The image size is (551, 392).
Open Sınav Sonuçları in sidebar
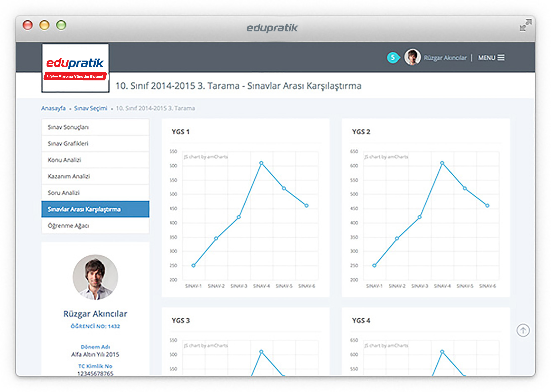pos(95,127)
